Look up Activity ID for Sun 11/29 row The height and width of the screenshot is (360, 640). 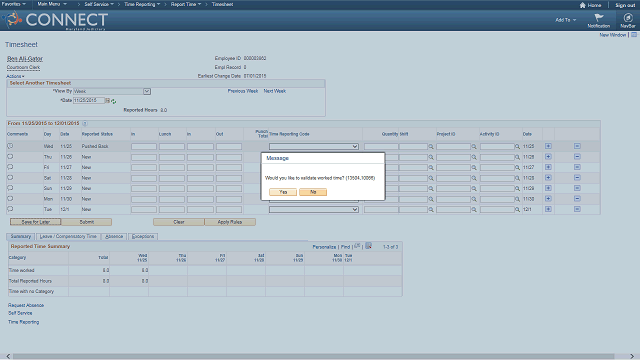pyautogui.click(x=517, y=189)
